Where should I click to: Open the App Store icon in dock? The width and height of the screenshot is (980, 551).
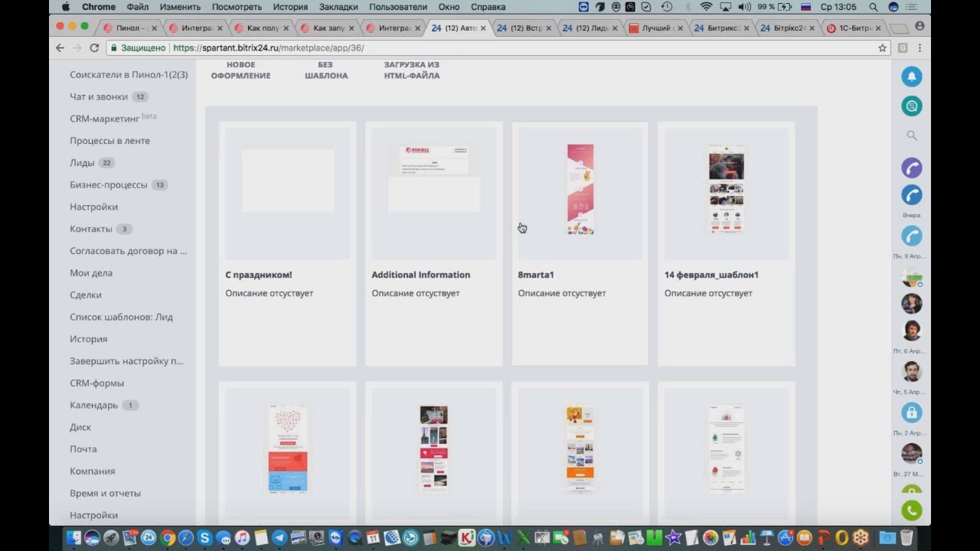(786, 538)
